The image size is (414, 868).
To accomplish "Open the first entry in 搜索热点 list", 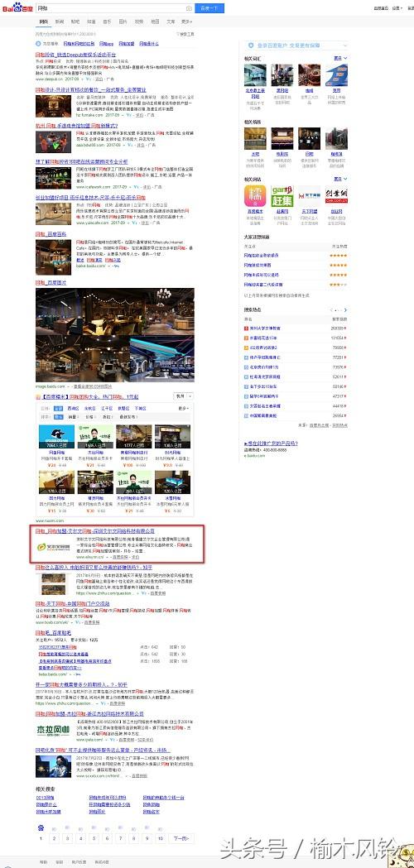I will pos(265,328).
